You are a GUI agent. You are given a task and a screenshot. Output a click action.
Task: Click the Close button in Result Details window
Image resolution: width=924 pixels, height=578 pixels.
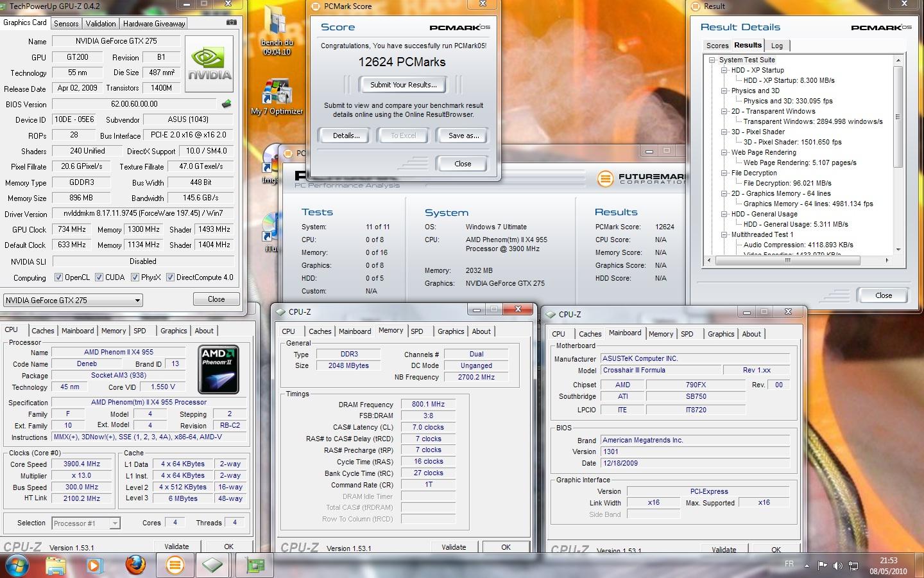(x=884, y=295)
